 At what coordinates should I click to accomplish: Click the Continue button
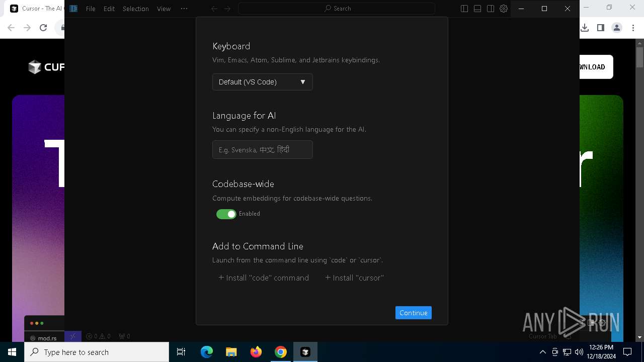pyautogui.click(x=414, y=313)
